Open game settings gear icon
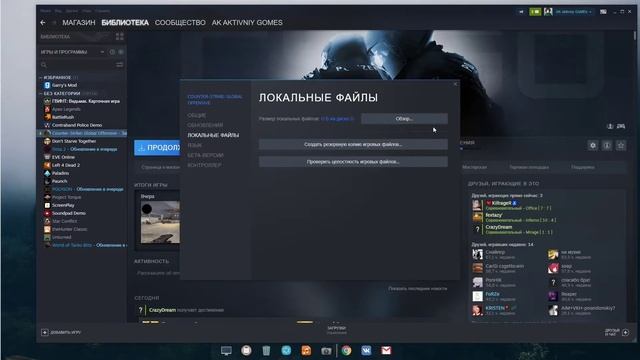The width and height of the screenshot is (640, 360). coord(593,145)
